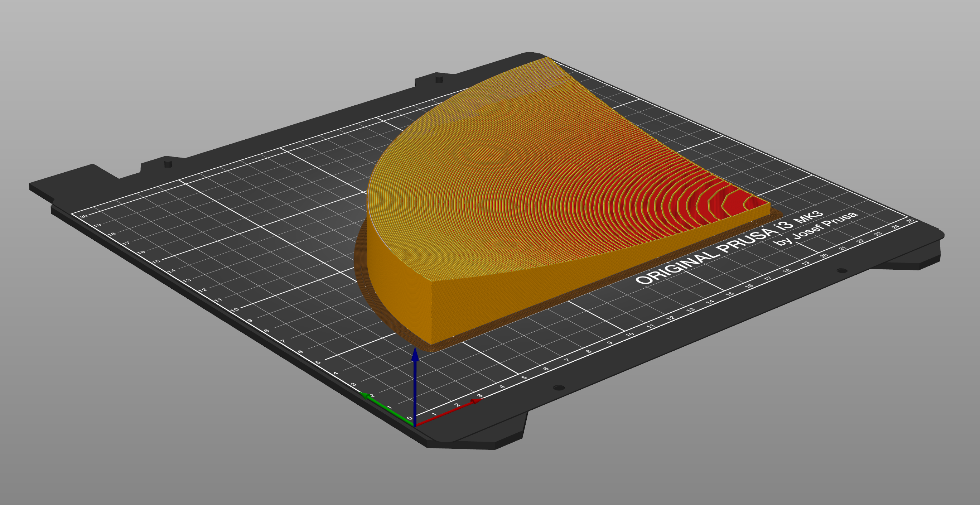Viewport: 980px width, 505px height.
Task: Click the mounting tab at the bed's top edge
Action: pos(438,80)
